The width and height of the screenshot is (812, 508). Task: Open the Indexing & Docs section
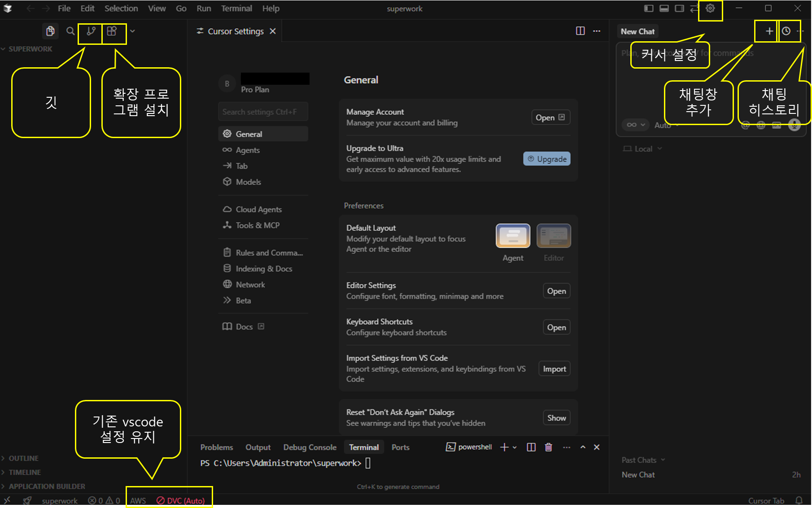point(263,269)
